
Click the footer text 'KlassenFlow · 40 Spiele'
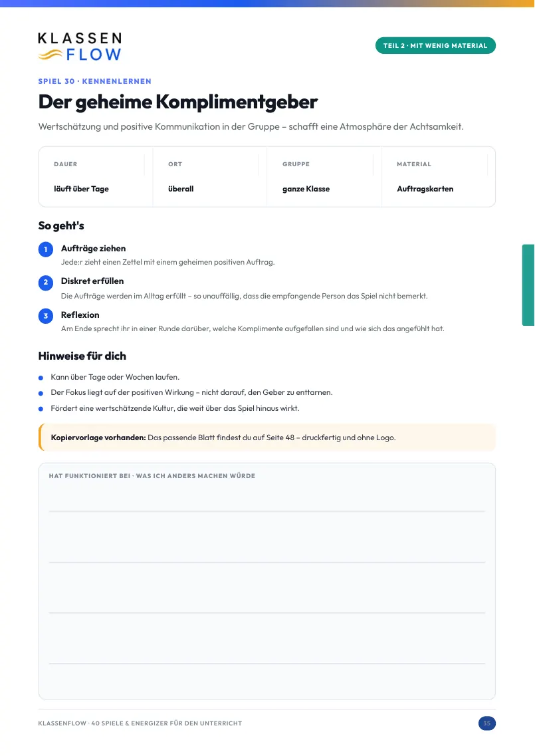140,723
